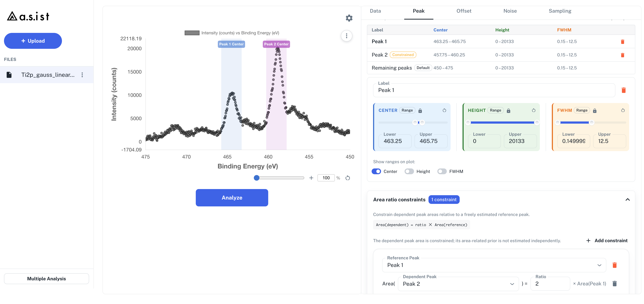Viewport: 644px width, 304px height.
Task: Reset the HEIGHT range values
Action: [x=534, y=110]
